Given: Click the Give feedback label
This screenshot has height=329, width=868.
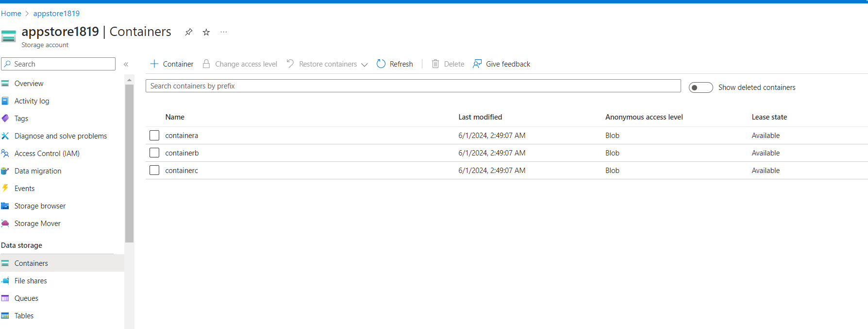Looking at the screenshot, I should click(508, 64).
